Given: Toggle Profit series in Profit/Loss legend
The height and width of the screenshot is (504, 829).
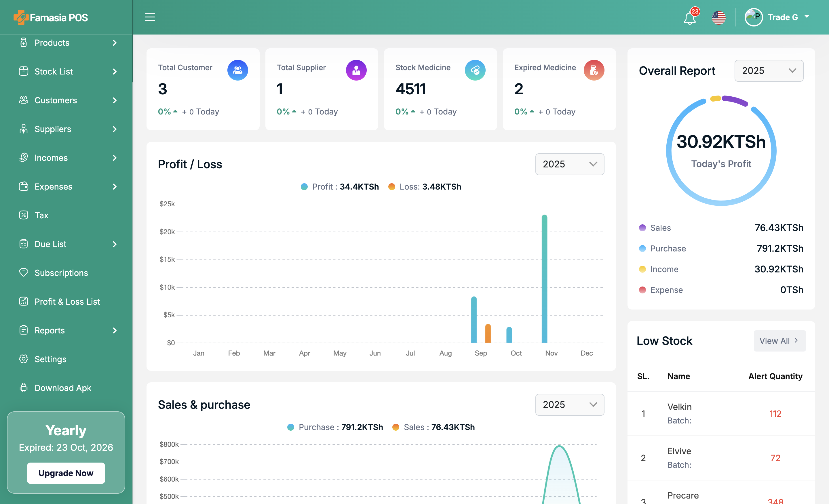Looking at the screenshot, I should pyautogui.click(x=339, y=187).
